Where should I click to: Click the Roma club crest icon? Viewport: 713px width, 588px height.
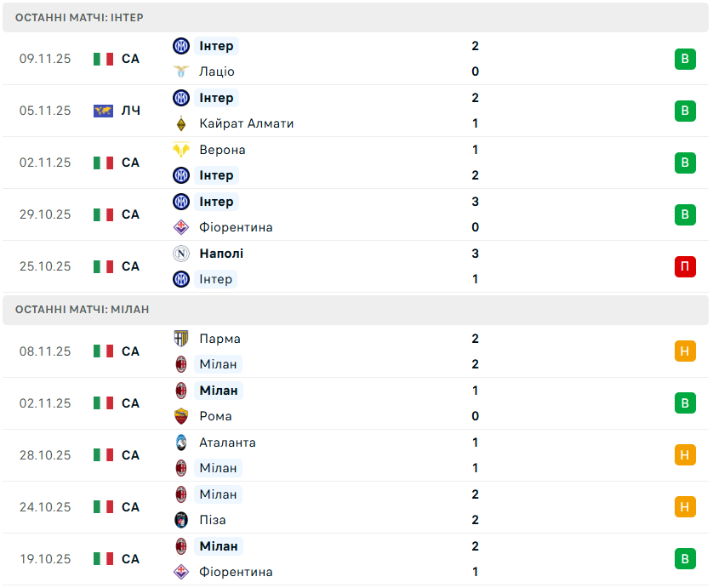click(x=180, y=416)
